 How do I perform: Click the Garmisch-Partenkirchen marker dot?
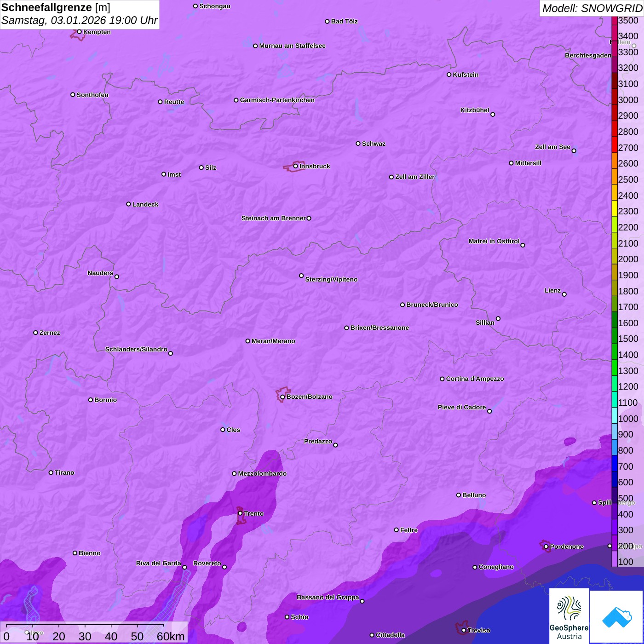[x=236, y=100]
